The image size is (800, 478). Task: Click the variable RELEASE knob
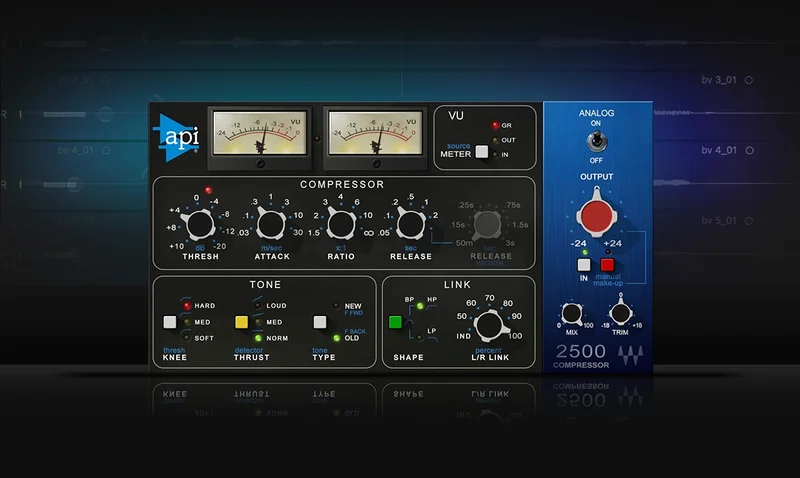[487, 225]
